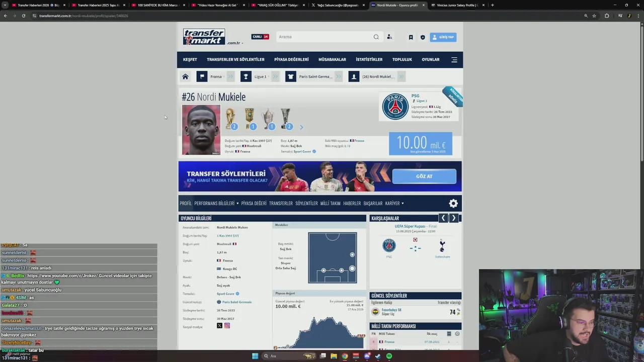Click the Tottenham crest in Karşılaşmalar
Image resolution: width=644 pixels, height=362 pixels.
click(x=442, y=246)
